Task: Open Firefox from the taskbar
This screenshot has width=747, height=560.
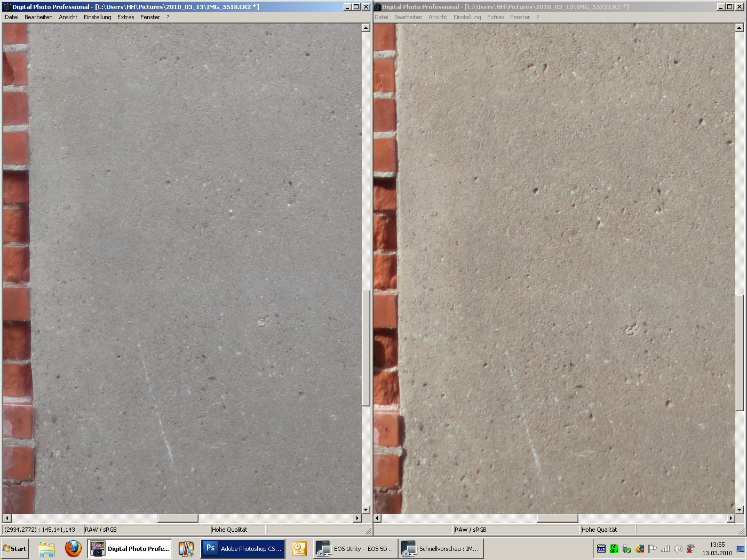Action: click(x=73, y=548)
